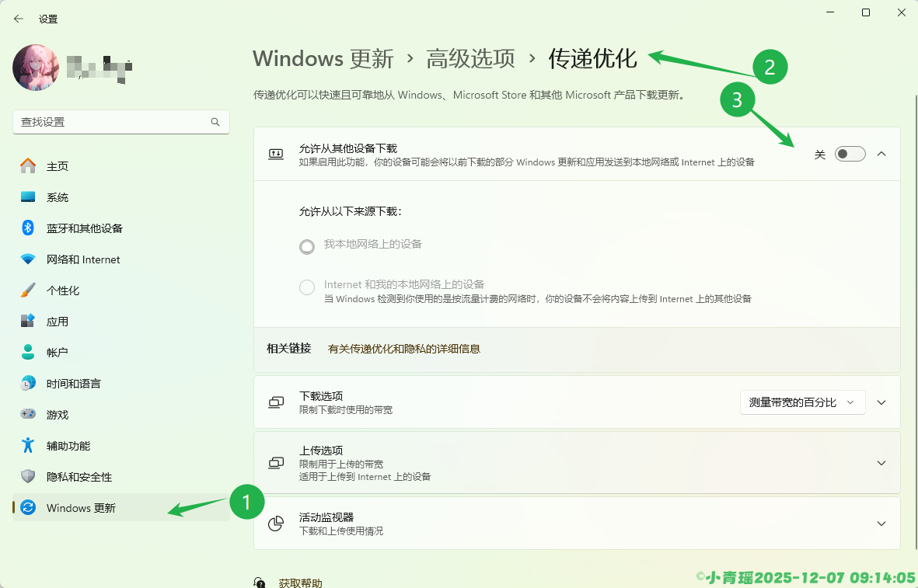Toggle 允许从其他设备下载 switch on
Viewport: 918px width, 588px height.
tap(850, 155)
